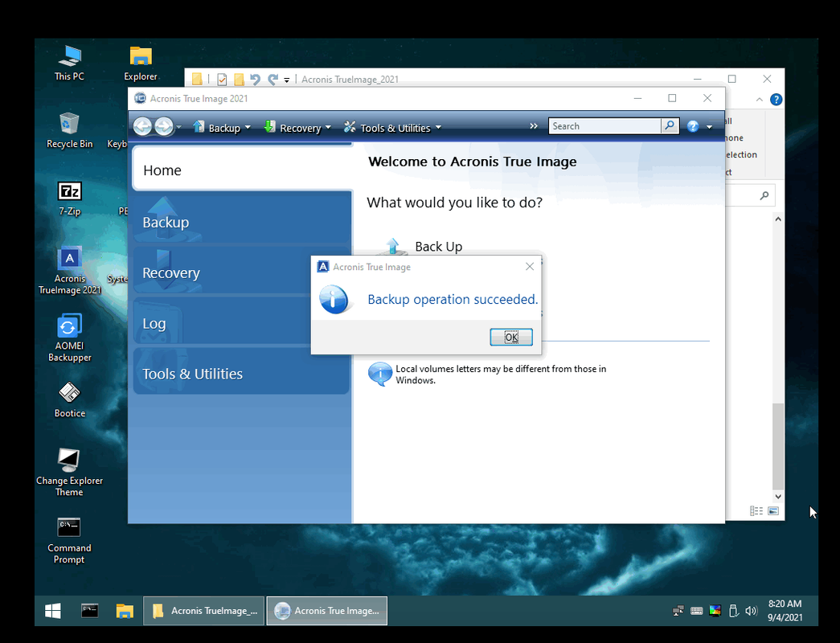The width and height of the screenshot is (840, 643).
Task: Click the colorful display tray icon
Action: tap(715, 611)
